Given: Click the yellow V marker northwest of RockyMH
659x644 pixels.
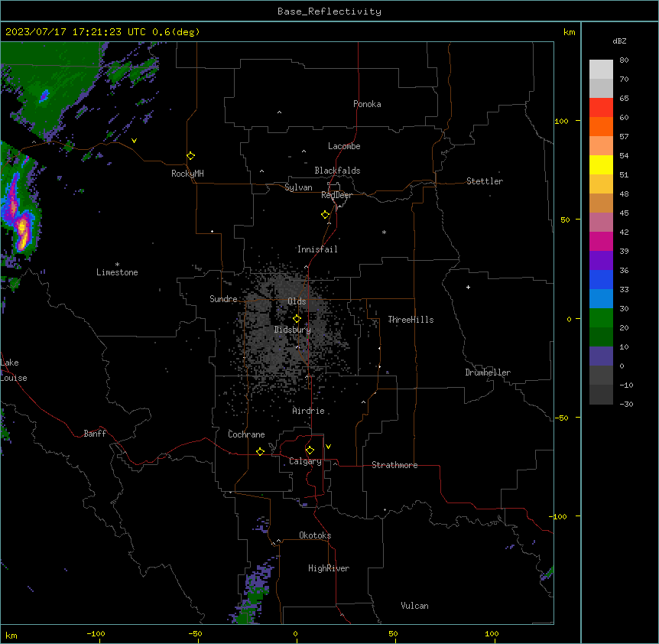Looking at the screenshot, I should (x=134, y=141).
